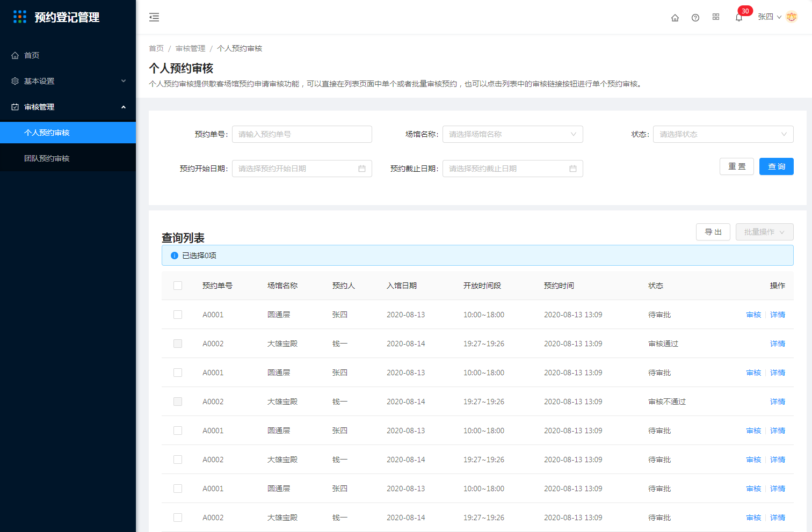The height and width of the screenshot is (532, 812).
Task: Click 个人预约审核 in the breadcrumb
Action: click(x=240, y=48)
